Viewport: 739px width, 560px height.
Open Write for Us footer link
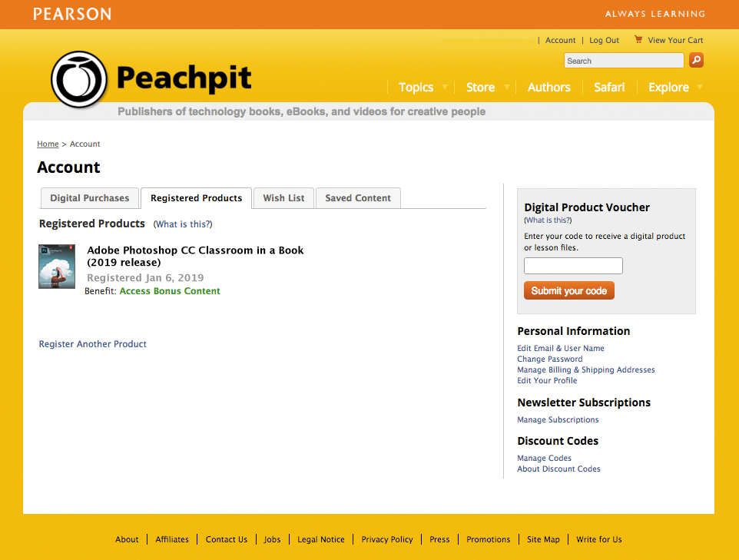(x=599, y=540)
